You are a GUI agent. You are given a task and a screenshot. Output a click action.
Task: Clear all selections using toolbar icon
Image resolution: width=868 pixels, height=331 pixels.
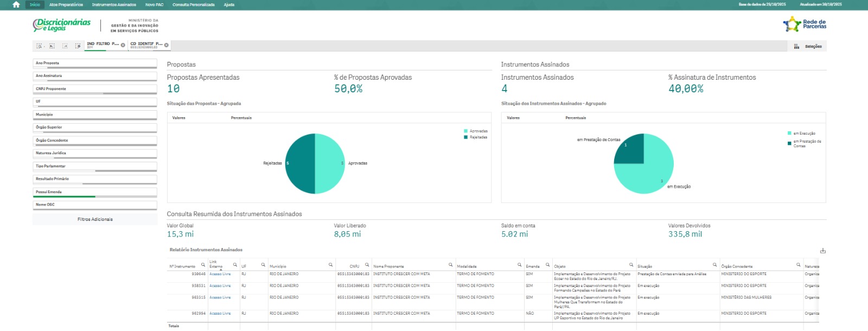tap(78, 46)
